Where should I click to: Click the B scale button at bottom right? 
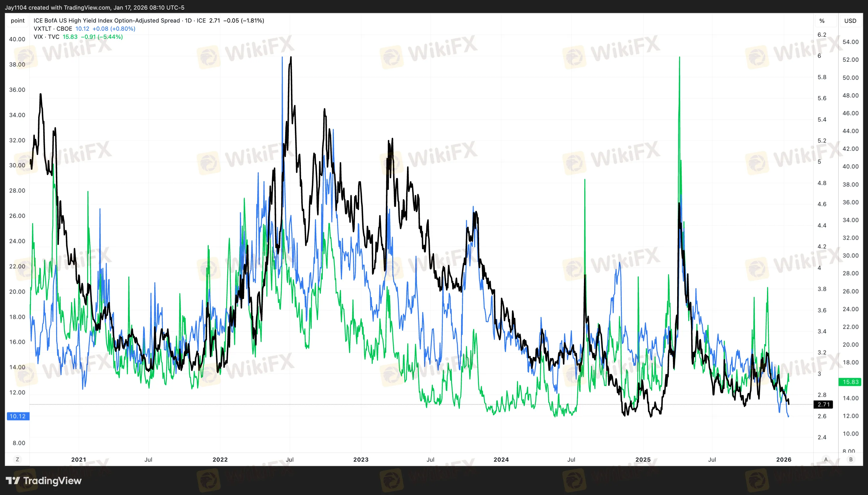pos(851,459)
